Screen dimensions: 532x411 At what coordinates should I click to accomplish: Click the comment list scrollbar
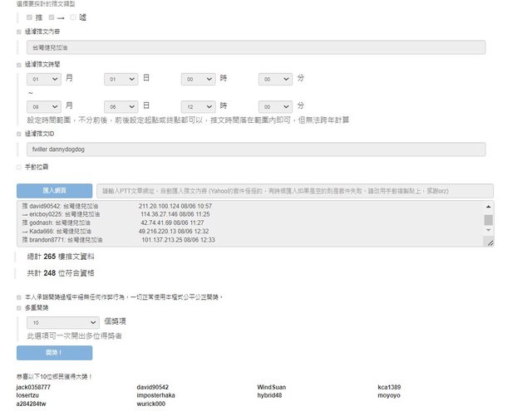click(x=489, y=221)
